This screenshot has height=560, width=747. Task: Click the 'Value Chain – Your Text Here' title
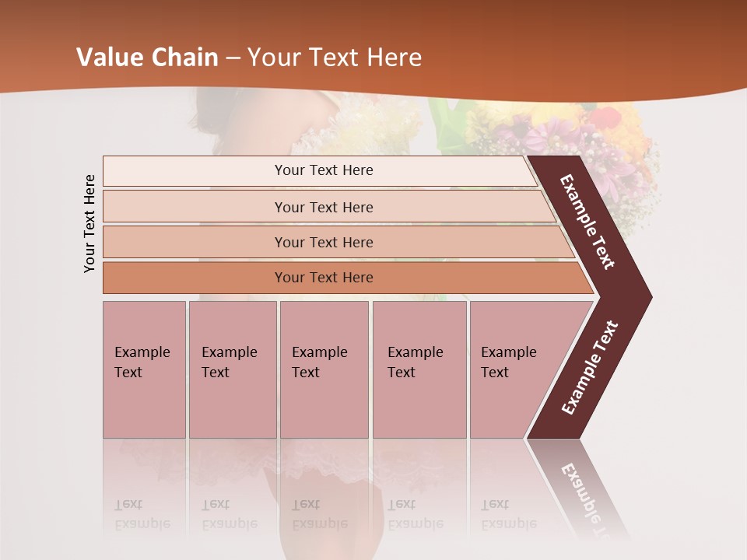tap(249, 58)
